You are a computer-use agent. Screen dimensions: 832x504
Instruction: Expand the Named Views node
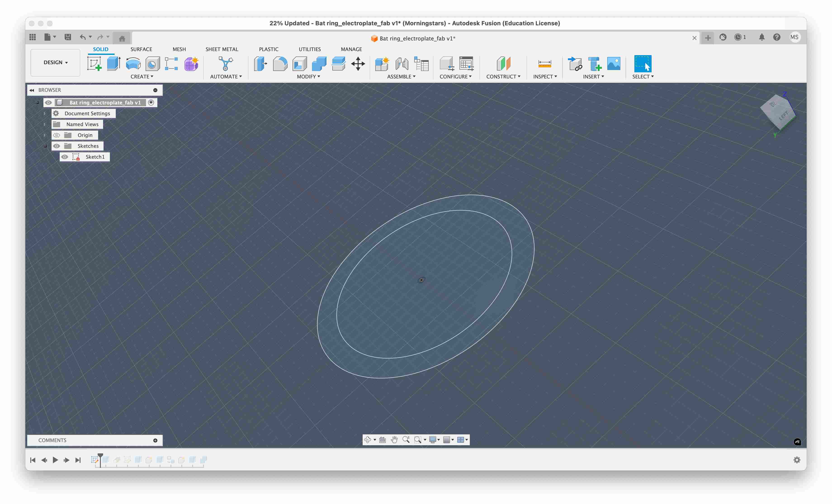click(45, 124)
